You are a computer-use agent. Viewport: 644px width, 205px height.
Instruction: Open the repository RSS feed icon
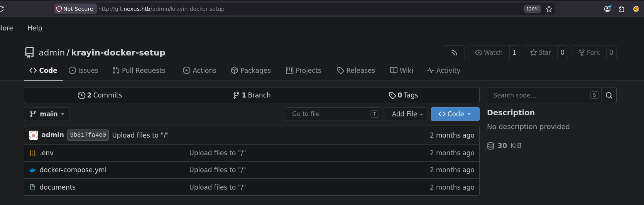pos(454,53)
